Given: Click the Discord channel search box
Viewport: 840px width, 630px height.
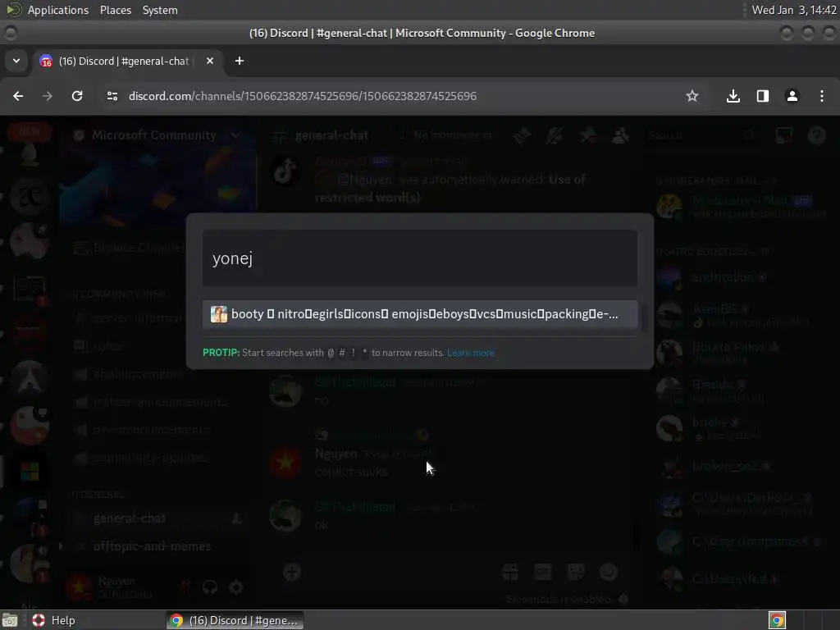Looking at the screenshot, I should pyautogui.click(x=702, y=135).
